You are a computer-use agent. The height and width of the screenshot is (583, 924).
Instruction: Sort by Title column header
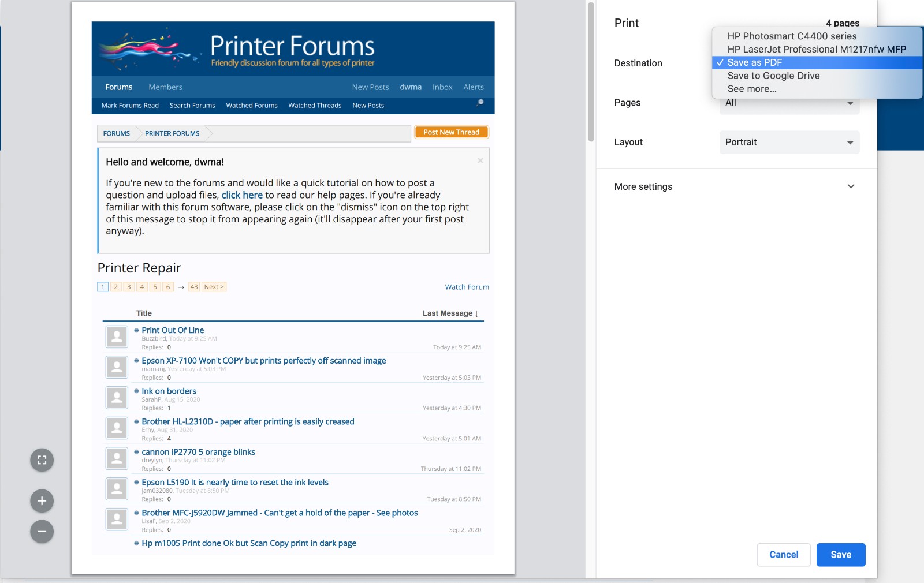click(144, 313)
